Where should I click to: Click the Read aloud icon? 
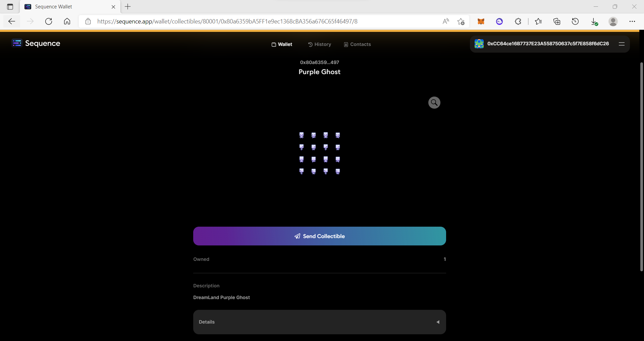point(446,21)
